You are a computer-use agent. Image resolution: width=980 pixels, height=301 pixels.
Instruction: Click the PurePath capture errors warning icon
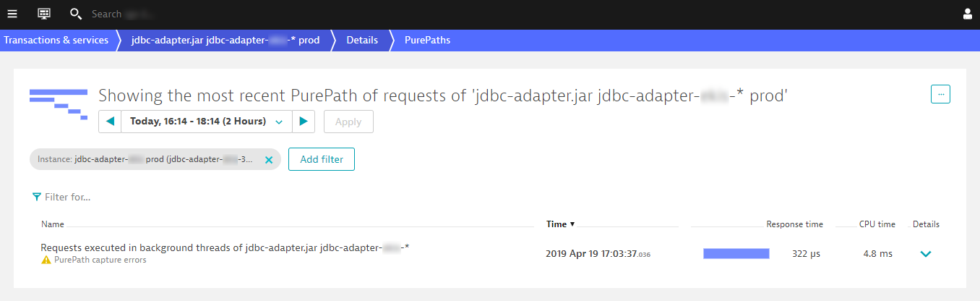pos(46,260)
